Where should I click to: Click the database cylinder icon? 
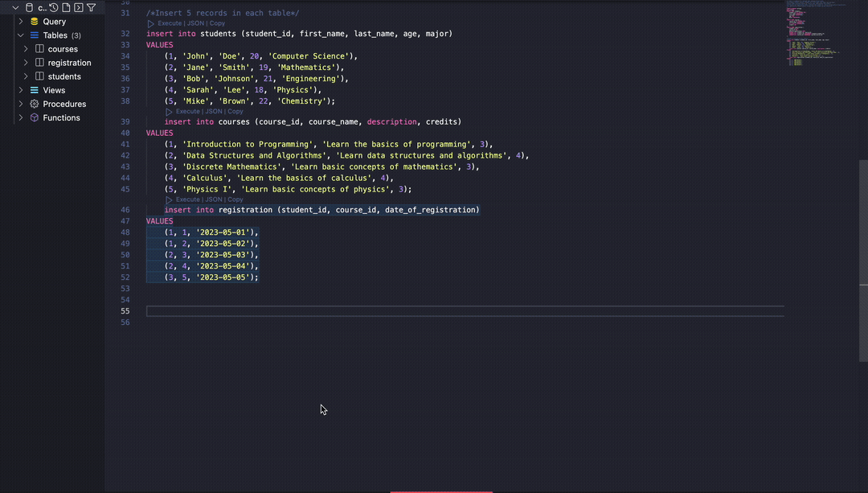(x=30, y=8)
